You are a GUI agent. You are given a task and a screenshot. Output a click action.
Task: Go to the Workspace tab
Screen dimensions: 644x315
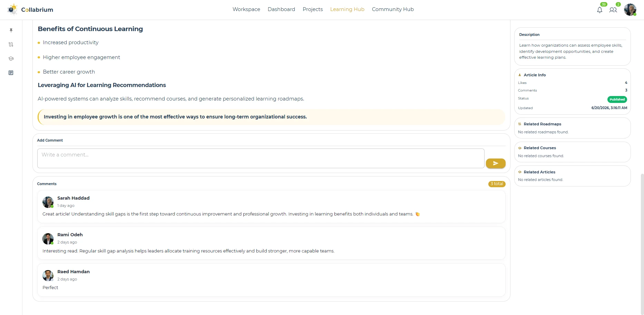tap(246, 9)
